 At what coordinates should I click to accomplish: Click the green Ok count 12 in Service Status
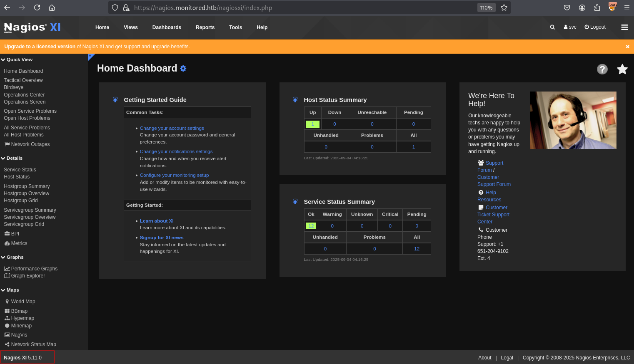(311, 226)
